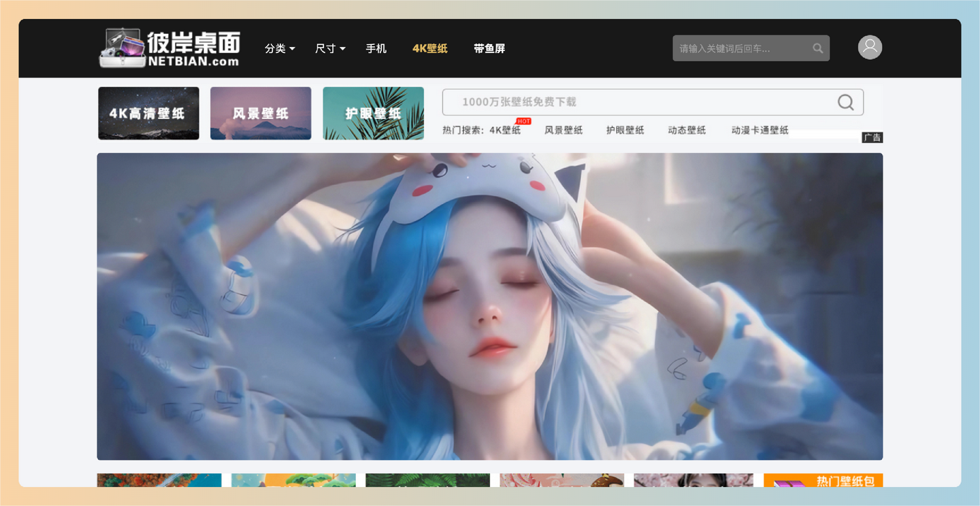Expand the 尺寸 dropdown menu

[330, 48]
